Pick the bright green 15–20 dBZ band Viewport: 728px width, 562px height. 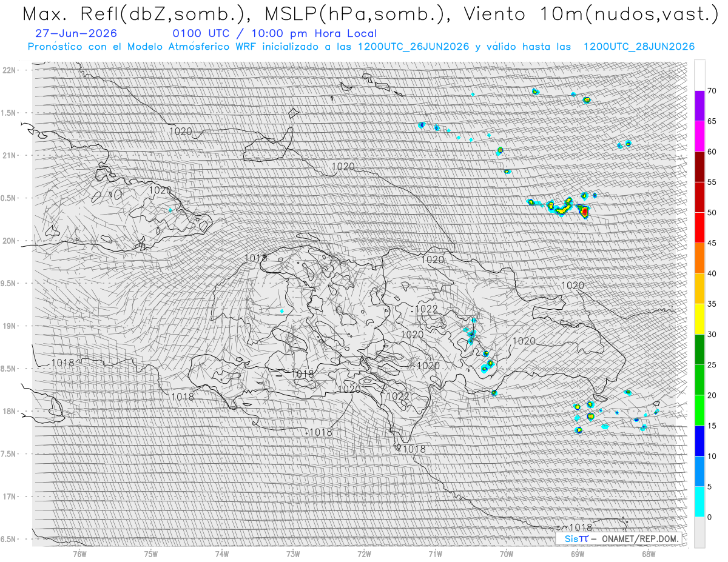click(699, 410)
